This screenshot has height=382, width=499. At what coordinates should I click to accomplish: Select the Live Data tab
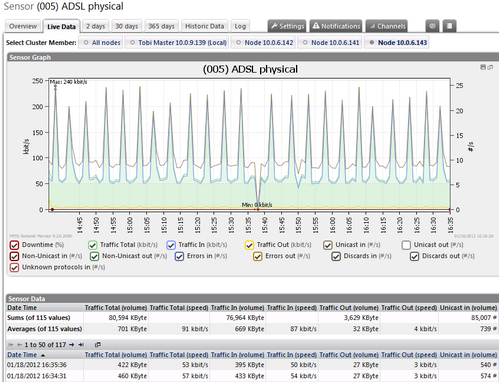click(x=61, y=27)
